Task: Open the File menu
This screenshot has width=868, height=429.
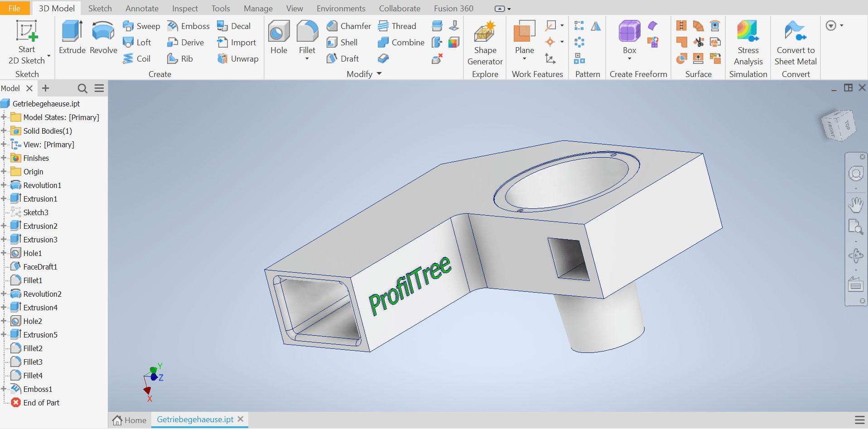Action: pos(14,8)
